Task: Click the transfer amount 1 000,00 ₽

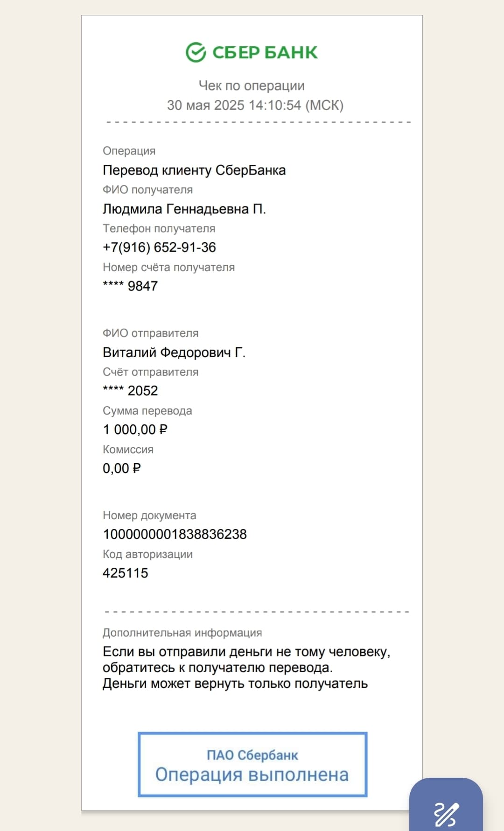Action: 135,430
